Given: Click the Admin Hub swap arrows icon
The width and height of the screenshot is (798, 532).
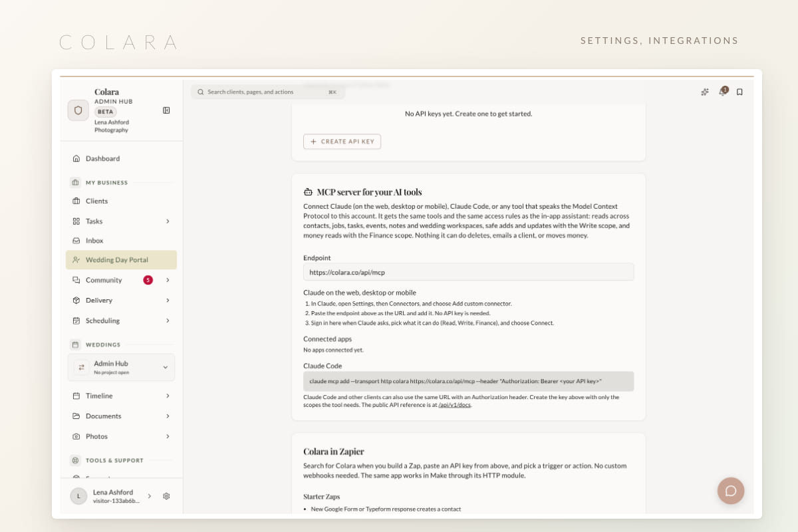Looking at the screenshot, I should 81,367.
